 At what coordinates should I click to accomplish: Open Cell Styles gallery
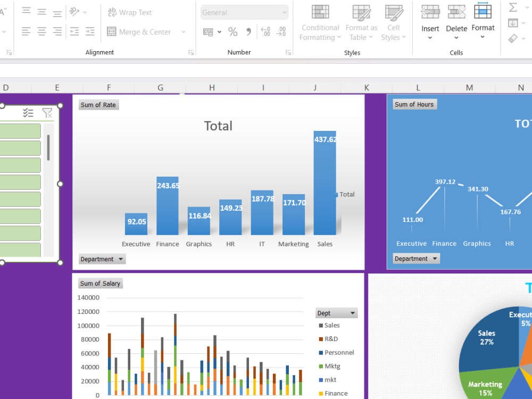tap(393, 23)
